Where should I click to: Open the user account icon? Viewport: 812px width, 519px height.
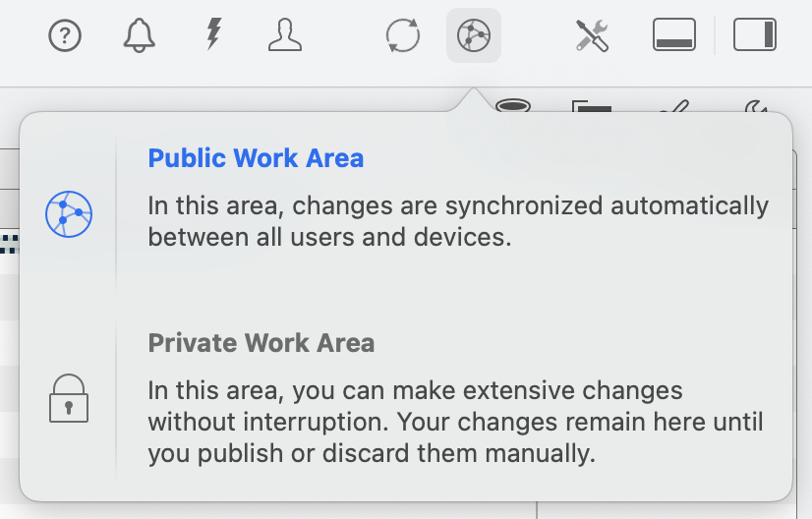285,35
